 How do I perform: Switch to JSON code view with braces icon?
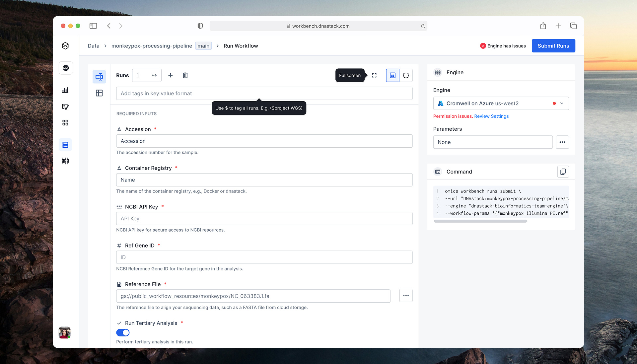pos(406,75)
